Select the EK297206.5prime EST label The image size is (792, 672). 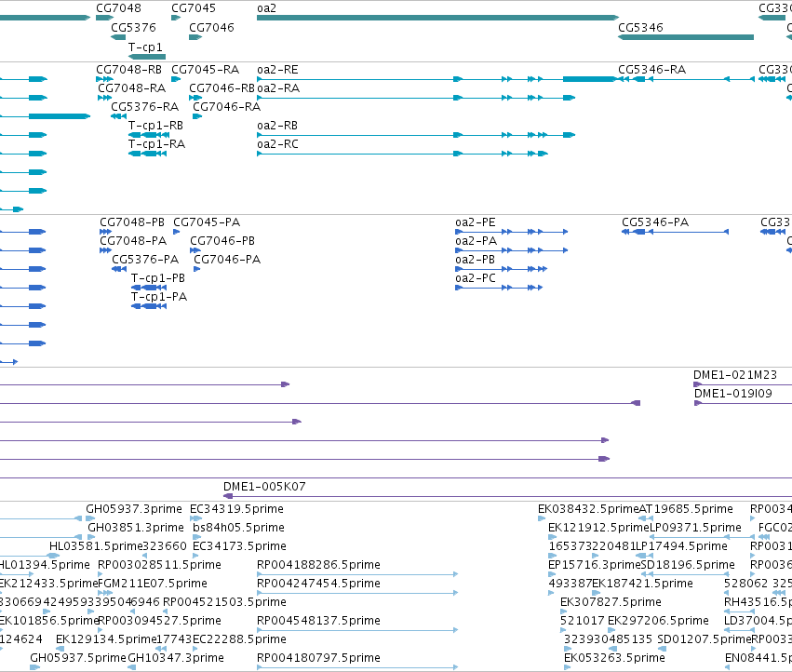(658, 621)
